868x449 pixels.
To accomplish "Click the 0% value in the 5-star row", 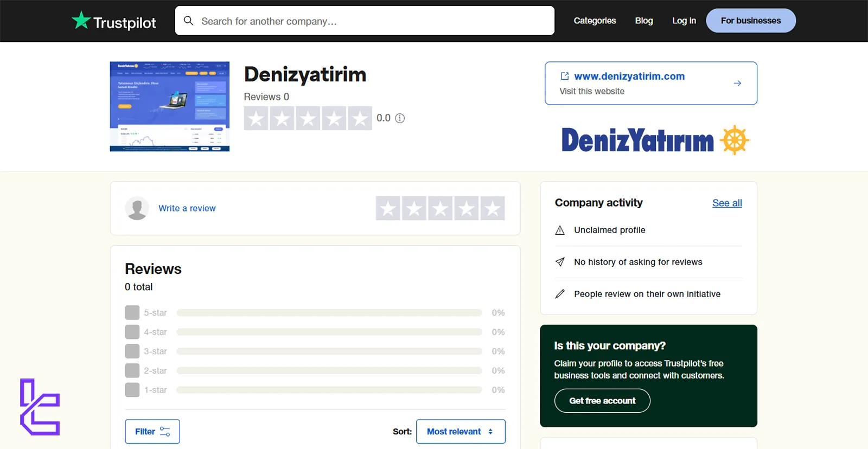I will point(498,313).
